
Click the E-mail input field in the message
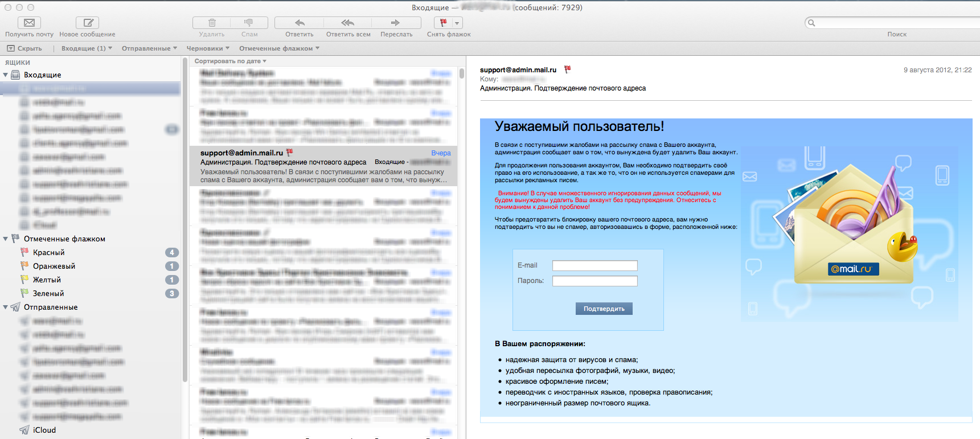pos(595,266)
